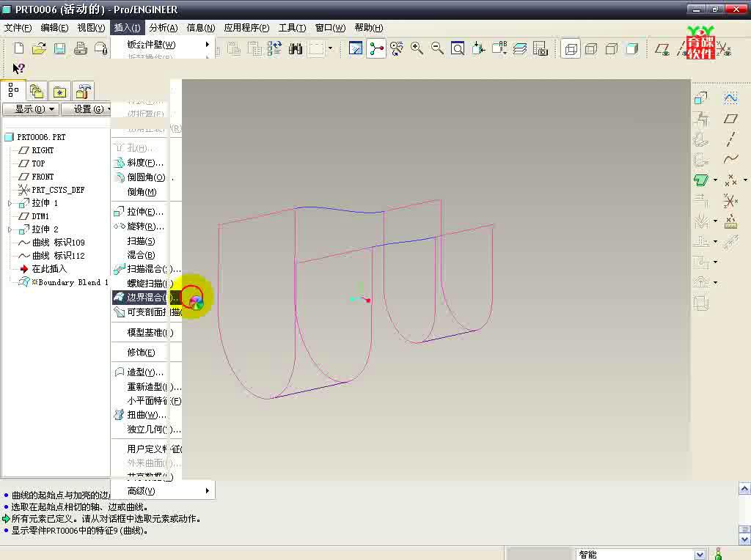This screenshot has height=560, width=751.
Task: Click the binoculars Find tool
Action: tap(296, 48)
